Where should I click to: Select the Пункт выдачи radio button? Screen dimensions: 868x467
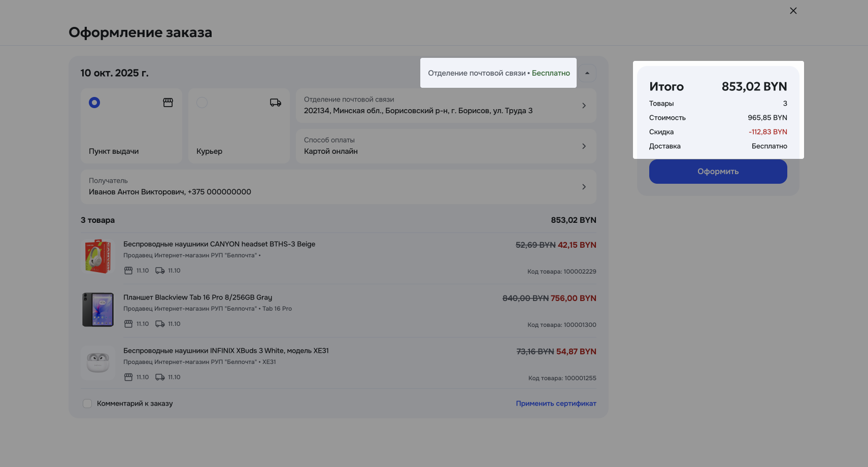[94, 103]
